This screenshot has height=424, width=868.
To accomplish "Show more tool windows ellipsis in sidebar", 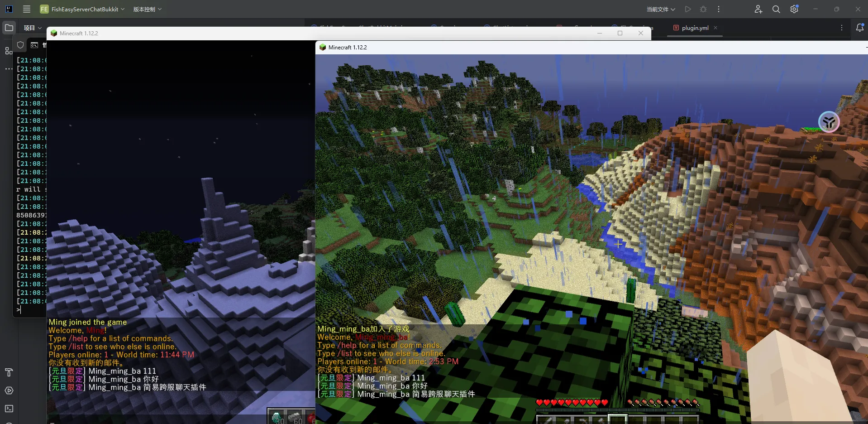I will (x=9, y=69).
